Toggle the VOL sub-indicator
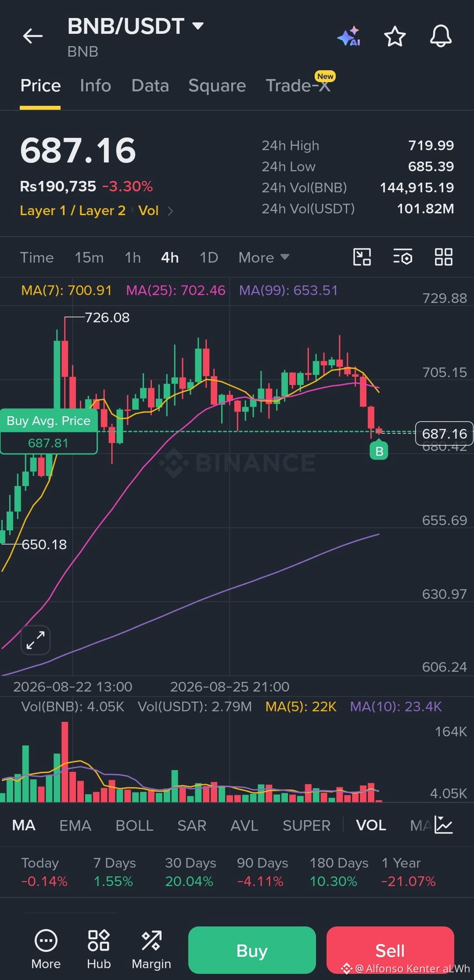This screenshot has width=474, height=980. 371,825
